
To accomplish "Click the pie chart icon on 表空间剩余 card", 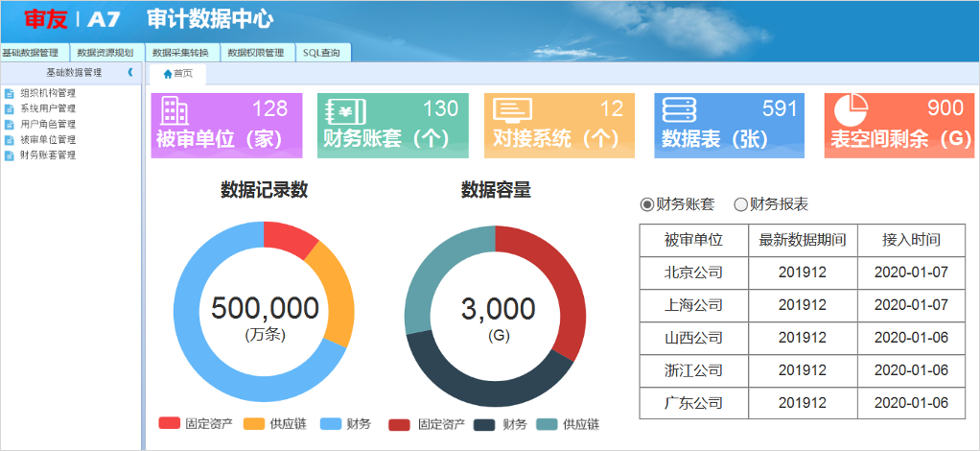I will coord(850,110).
